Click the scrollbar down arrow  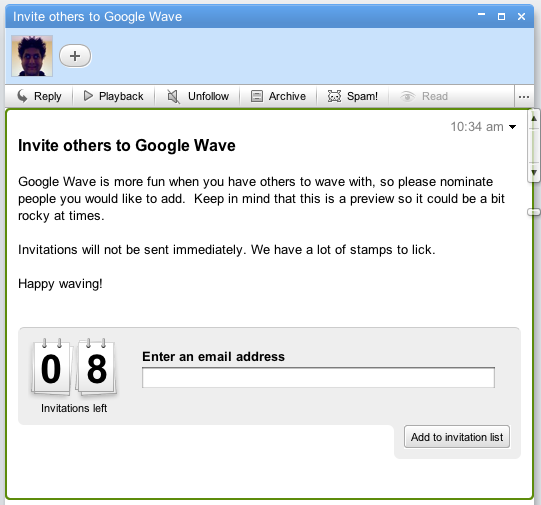(x=534, y=172)
